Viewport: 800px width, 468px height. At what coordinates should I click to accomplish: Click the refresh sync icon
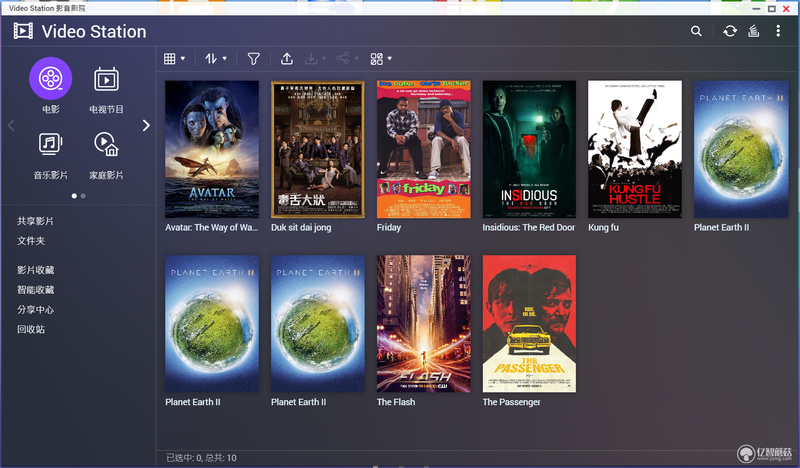[x=730, y=31]
